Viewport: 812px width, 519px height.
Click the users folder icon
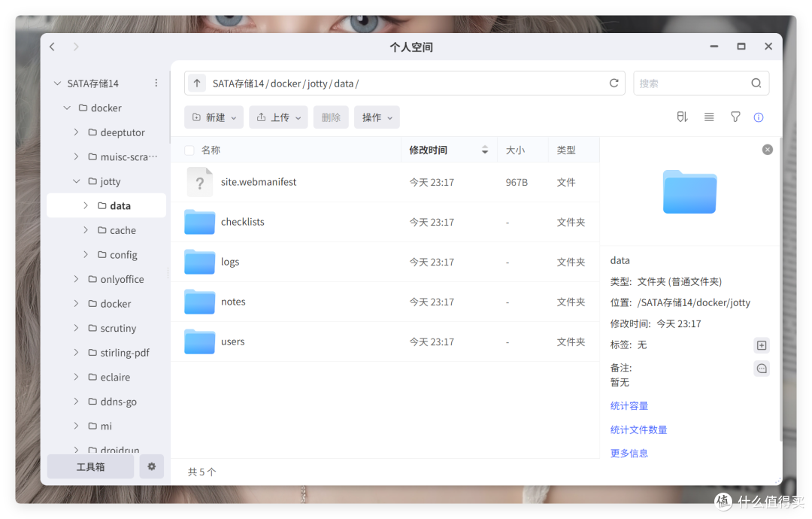199,341
